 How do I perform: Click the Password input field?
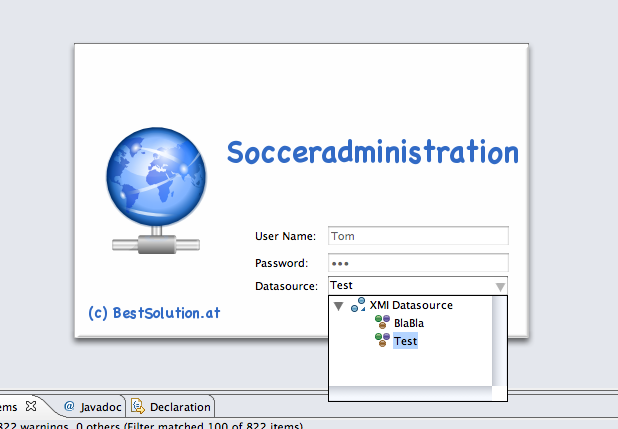tap(418, 263)
